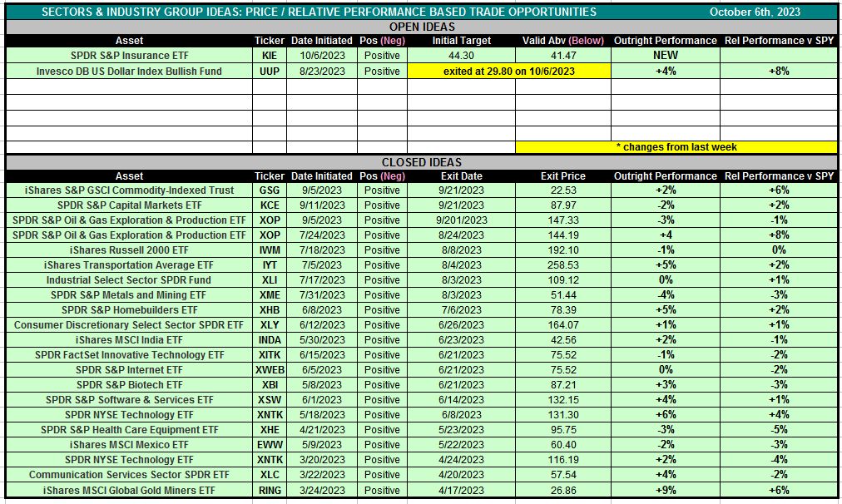Click the Exit Price column header

click(x=562, y=176)
